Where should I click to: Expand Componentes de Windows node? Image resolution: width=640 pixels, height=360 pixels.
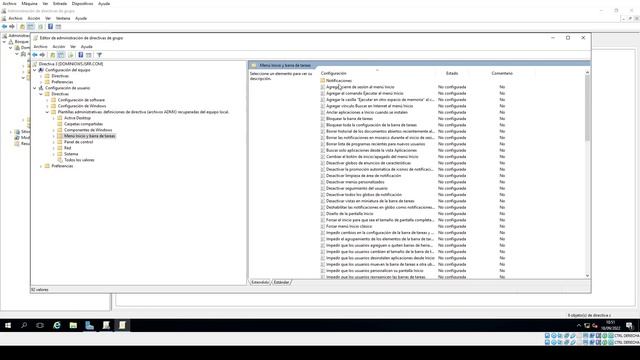click(54, 130)
